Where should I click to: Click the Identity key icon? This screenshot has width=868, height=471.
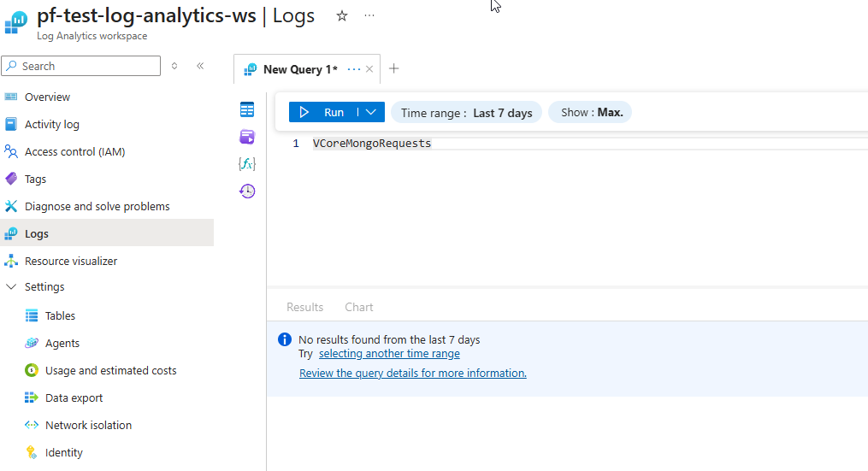click(x=32, y=452)
